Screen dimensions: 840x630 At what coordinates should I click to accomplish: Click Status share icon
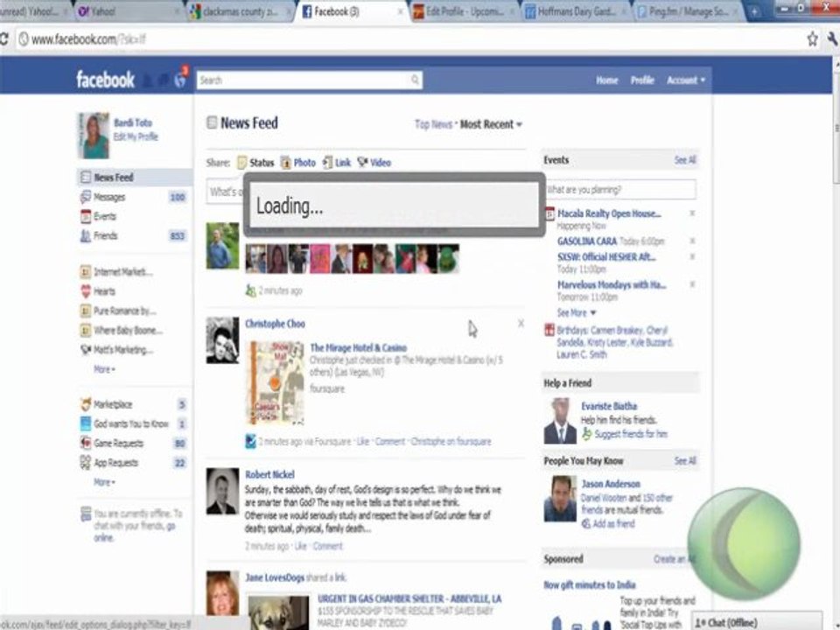tap(242, 163)
